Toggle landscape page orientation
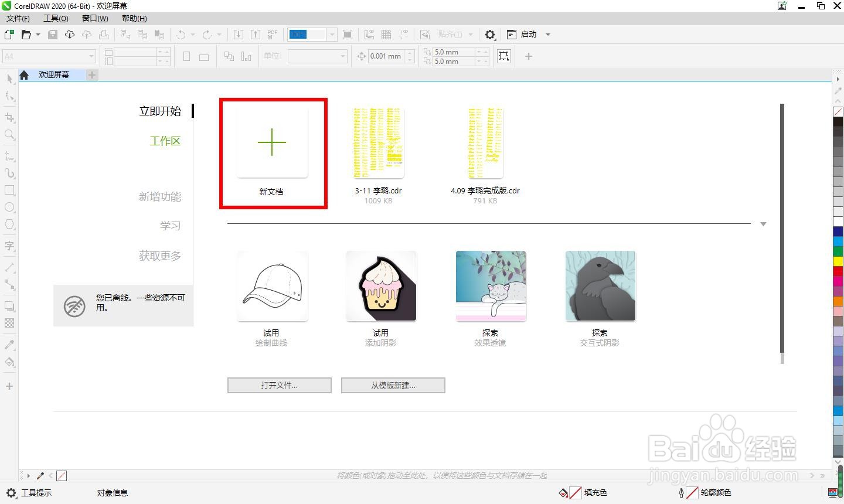Image resolution: width=844 pixels, height=504 pixels. point(204,57)
